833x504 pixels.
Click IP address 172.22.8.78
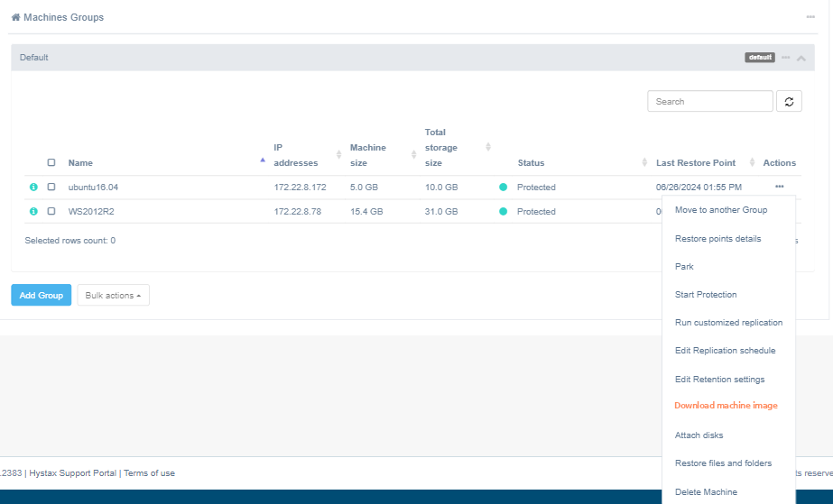(298, 212)
